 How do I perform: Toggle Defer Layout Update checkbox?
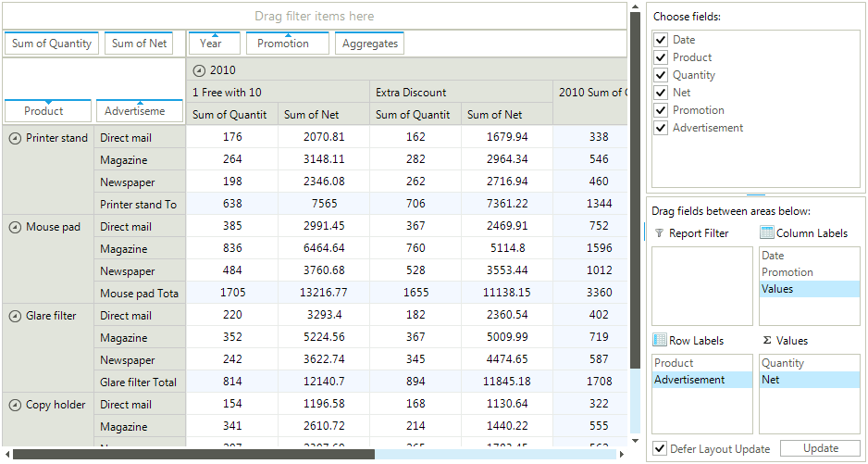pos(660,448)
